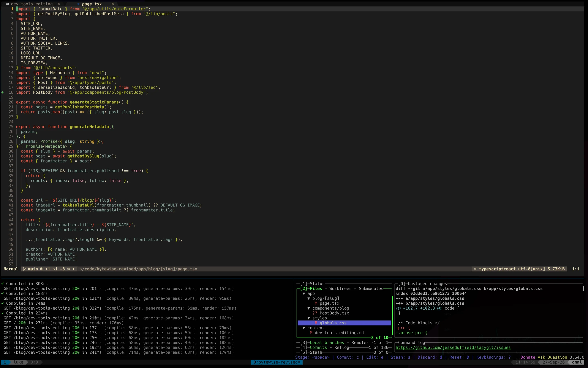The image size is (588, 368).
Task: Select the tmux window 0:bytewise-revised
Action: (x=276, y=362)
